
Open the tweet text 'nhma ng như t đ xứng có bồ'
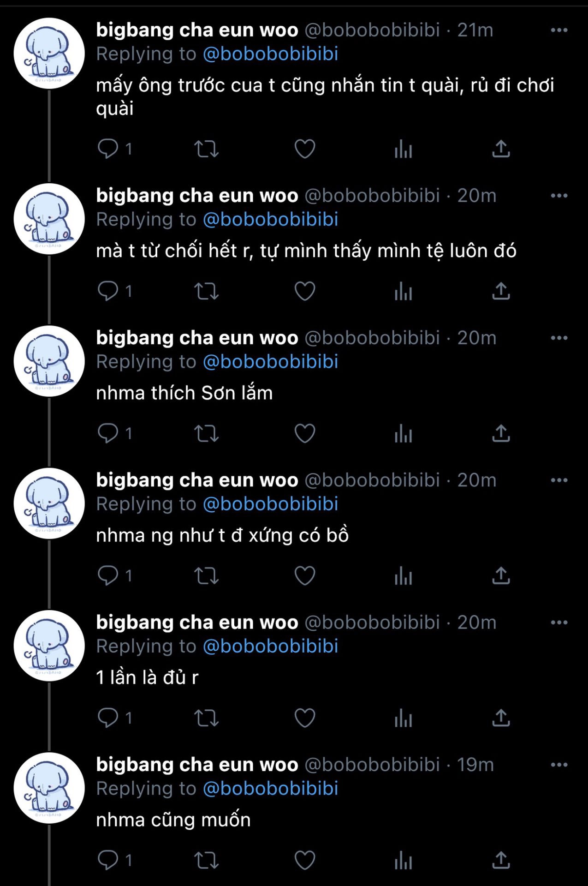[222, 535]
